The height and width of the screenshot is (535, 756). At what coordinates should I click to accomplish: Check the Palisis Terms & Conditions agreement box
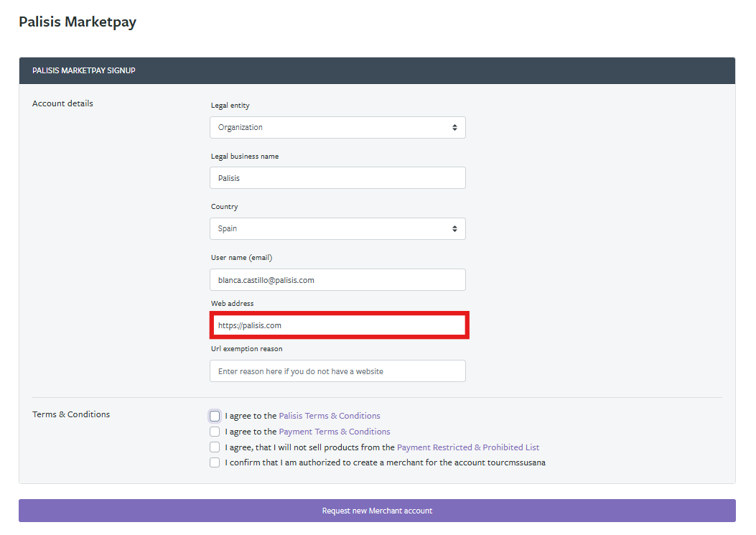(x=215, y=416)
